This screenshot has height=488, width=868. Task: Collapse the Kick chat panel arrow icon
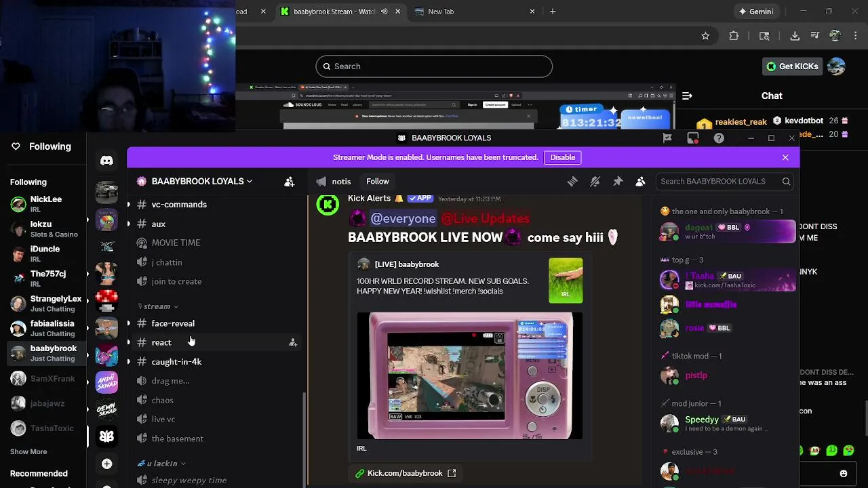point(687,96)
